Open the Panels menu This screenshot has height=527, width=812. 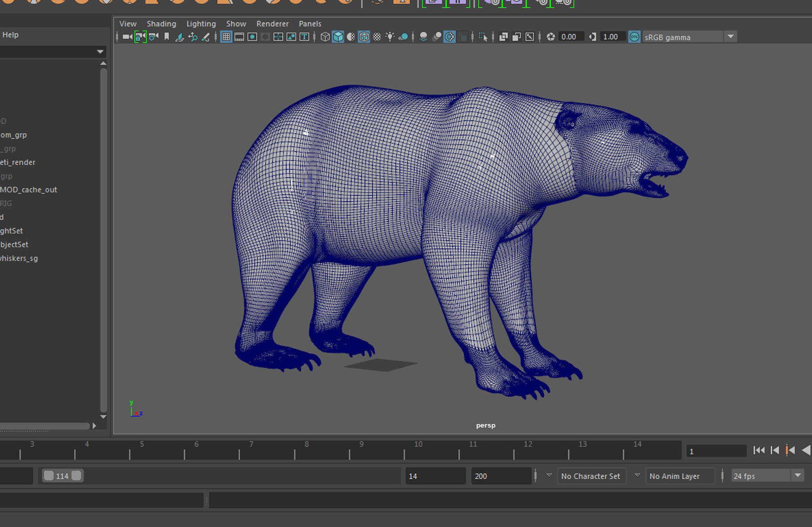[310, 24]
